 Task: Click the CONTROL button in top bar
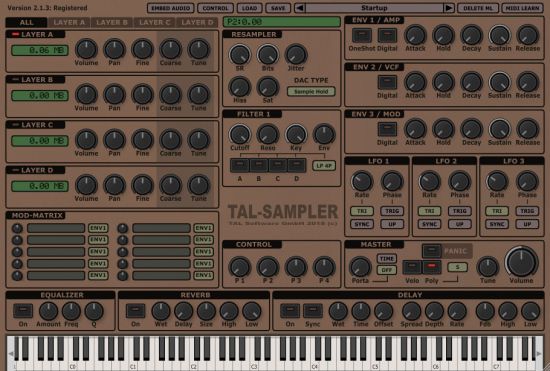pos(215,8)
